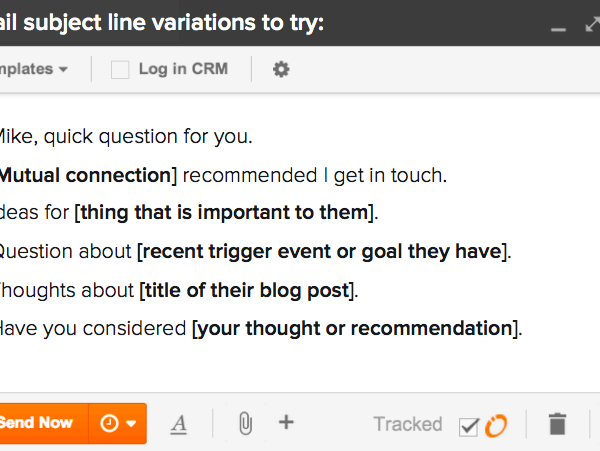
Task: Attach a file with paperclip icon
Action: coord(245,423)
